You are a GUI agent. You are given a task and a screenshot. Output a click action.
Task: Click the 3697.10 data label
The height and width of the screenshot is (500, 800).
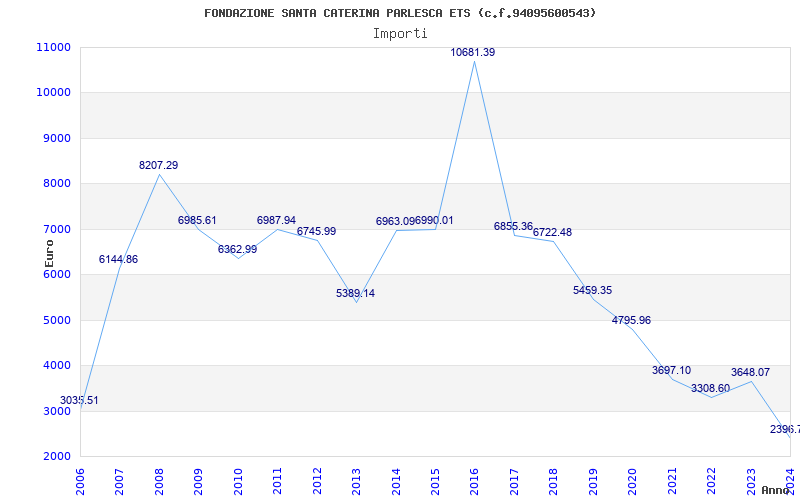click(x=671, y=370)
